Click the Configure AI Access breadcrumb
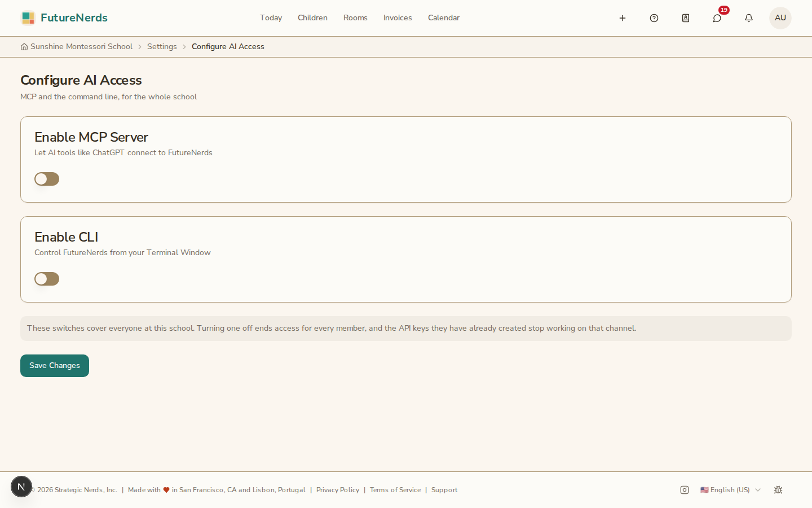The height and width of the screenshot is (508, 812). [228, 47]
